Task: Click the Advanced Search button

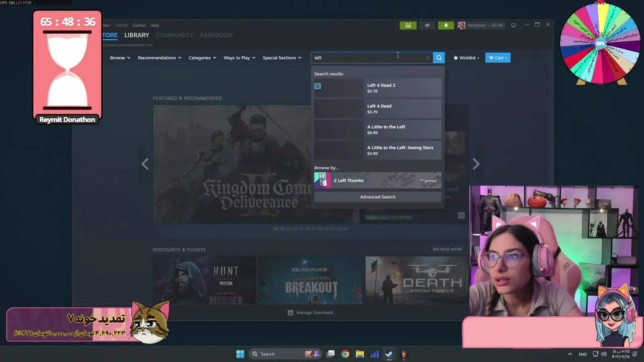Action: pos(378,197)
